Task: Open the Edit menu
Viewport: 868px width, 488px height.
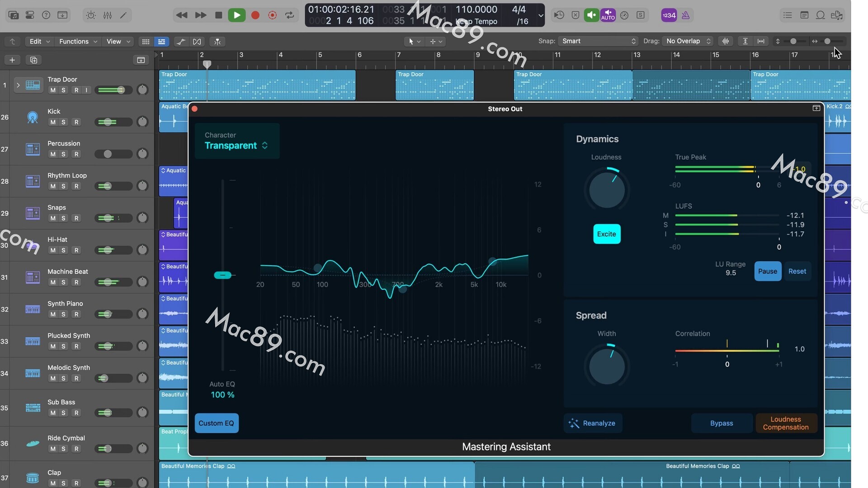Action: 39,42
